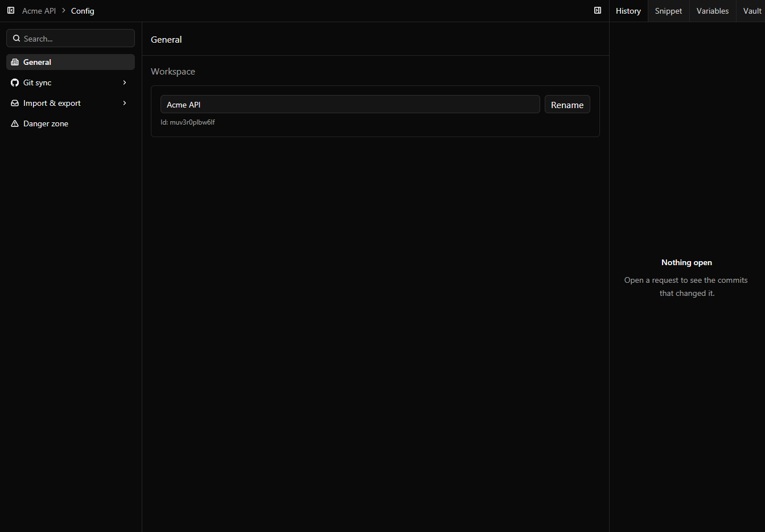Click the workspace name field Acme API
Viewport: 765px width, 532px height.
[x=350, y=104]
